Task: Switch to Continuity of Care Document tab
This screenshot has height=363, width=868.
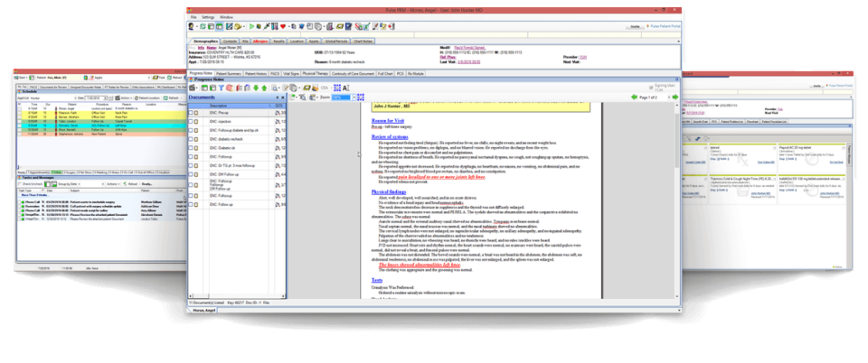Action: click(x=354, y=73)
